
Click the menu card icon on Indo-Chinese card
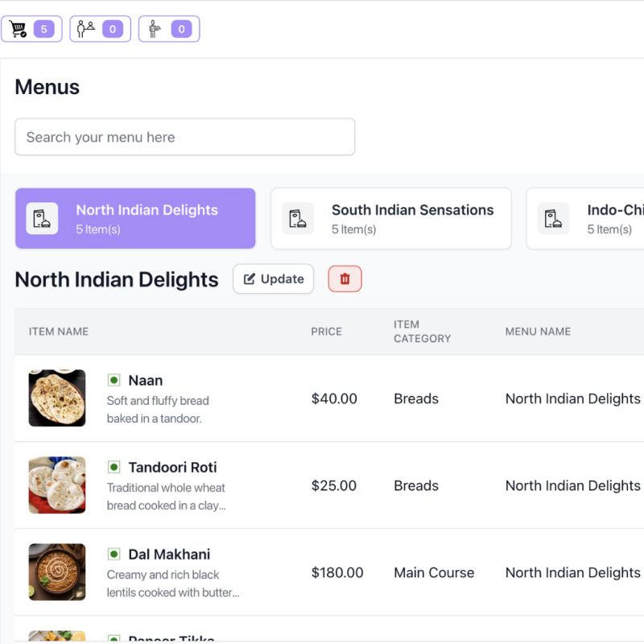(x=553, y=218)
